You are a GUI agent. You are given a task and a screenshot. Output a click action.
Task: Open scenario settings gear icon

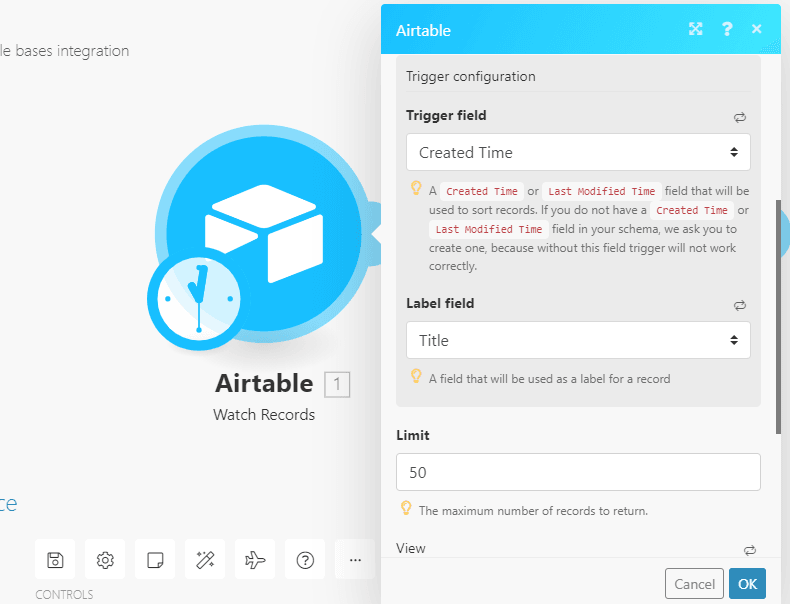[x=105, y=560]
